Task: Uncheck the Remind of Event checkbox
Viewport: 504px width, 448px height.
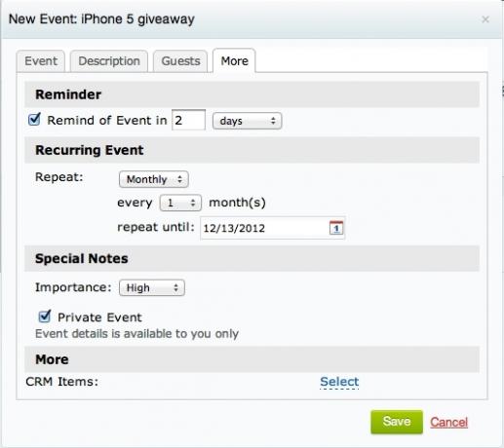Action: pyautogui.click(x=34, y=120)
